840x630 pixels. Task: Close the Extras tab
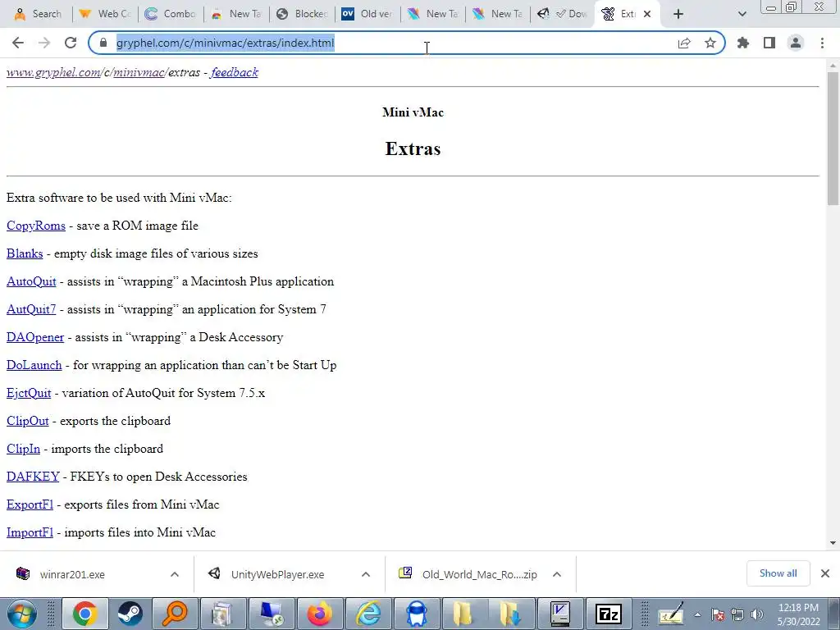click(x=647, y=14)
